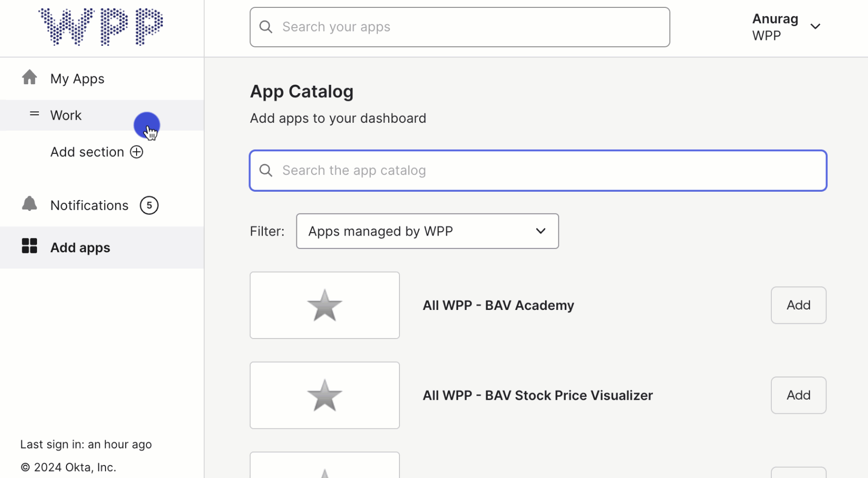
Task: Open My Apps in the sidebar
Action: coord(77,79)
